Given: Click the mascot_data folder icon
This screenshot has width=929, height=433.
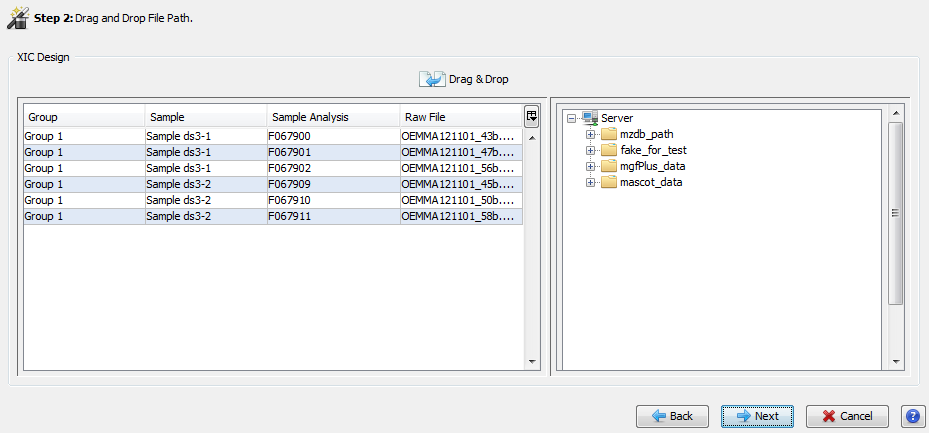Looking at the screenshot, I should [609, 182].
